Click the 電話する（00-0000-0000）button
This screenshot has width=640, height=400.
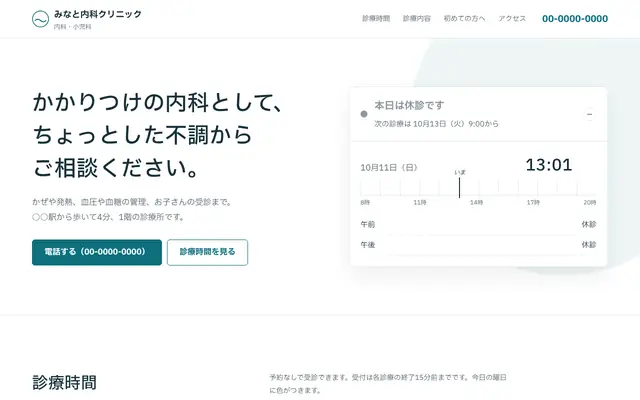97,252
